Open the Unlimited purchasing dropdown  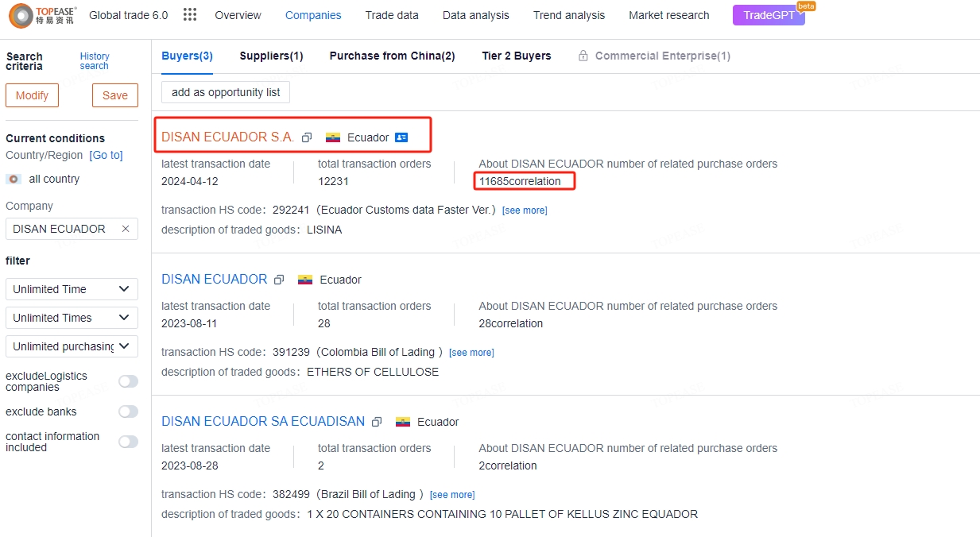pos(72,346)
